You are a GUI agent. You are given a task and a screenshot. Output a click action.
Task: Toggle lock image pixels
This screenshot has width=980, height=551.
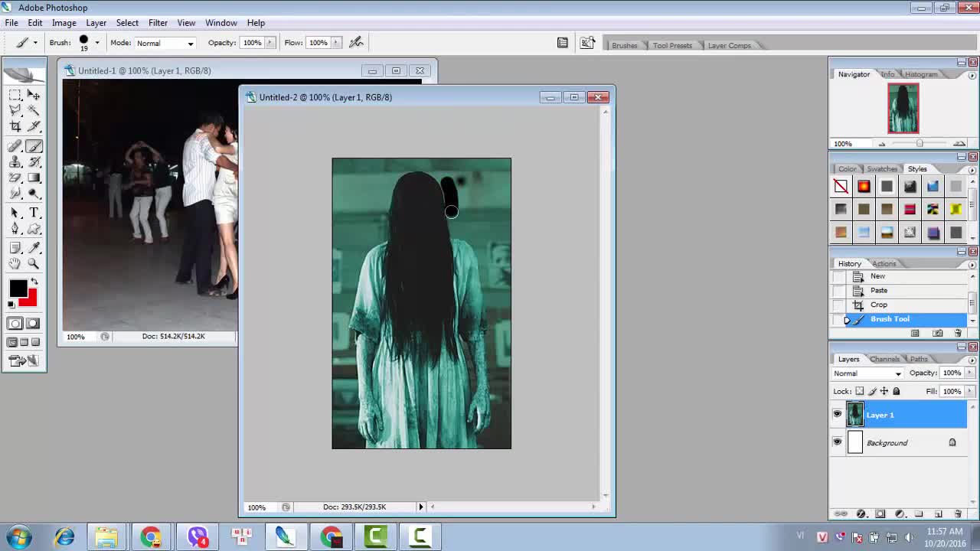coord(872,391)
